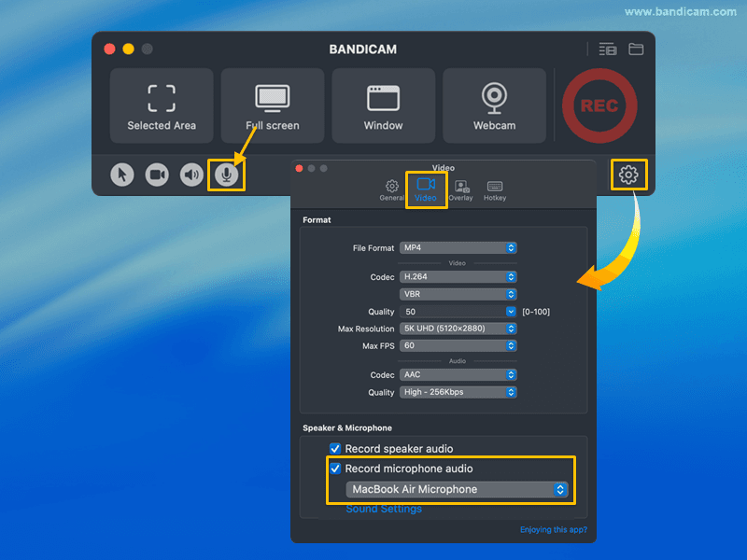Uncheck Record microphone audio
Image resolution: width=747 pixels, height=560 pixels.
[x=335, y=469]
